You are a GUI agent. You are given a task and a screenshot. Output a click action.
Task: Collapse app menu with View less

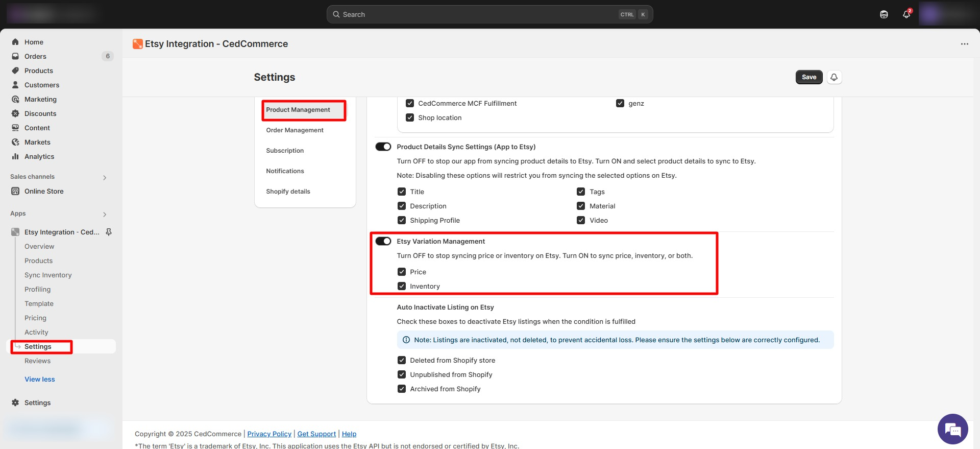(x=40, y=379)
